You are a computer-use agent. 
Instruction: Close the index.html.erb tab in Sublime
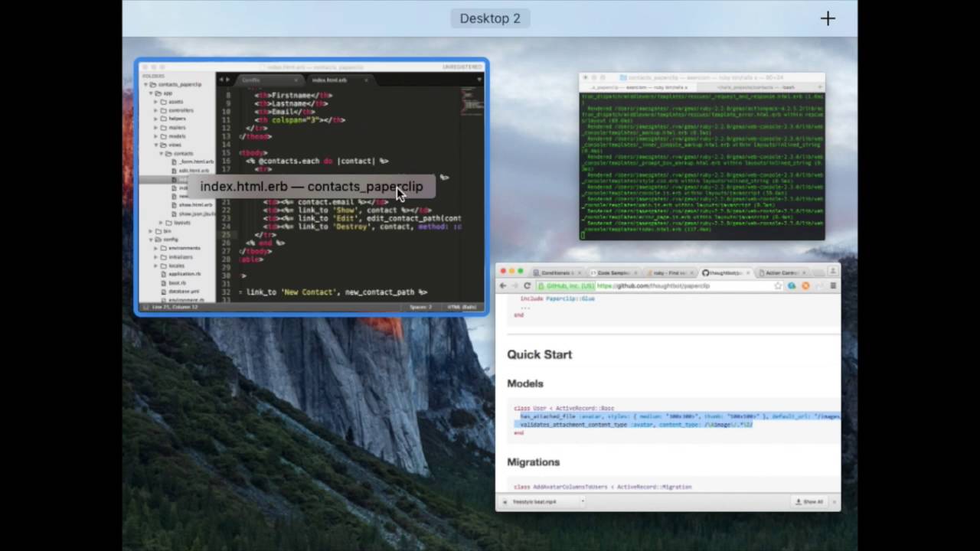[366, 80]
